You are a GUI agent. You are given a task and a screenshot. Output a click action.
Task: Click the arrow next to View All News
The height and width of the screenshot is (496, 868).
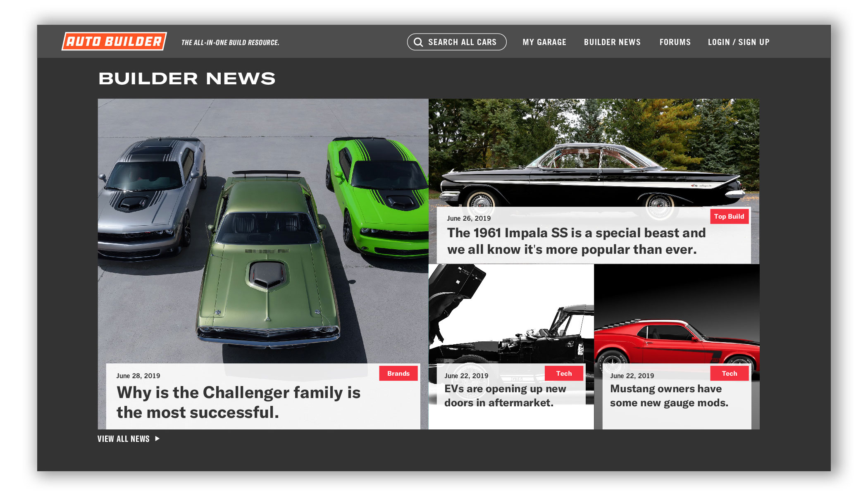pos(157,439)
